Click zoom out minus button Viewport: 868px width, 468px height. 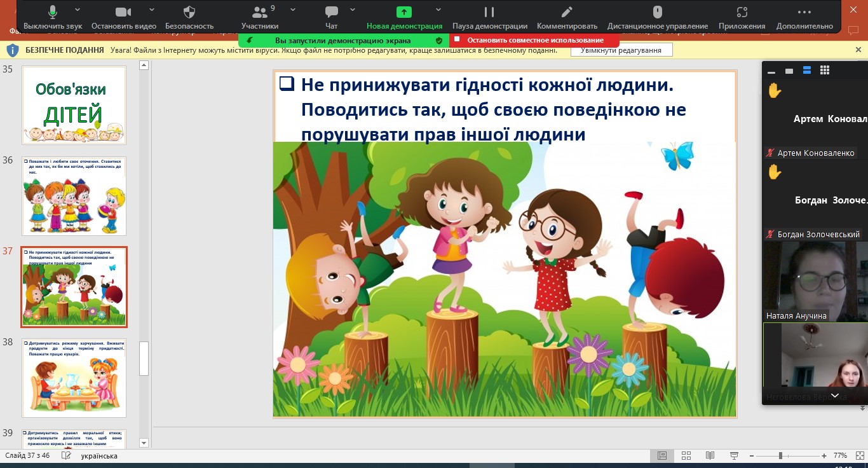(x=751, y=456)
